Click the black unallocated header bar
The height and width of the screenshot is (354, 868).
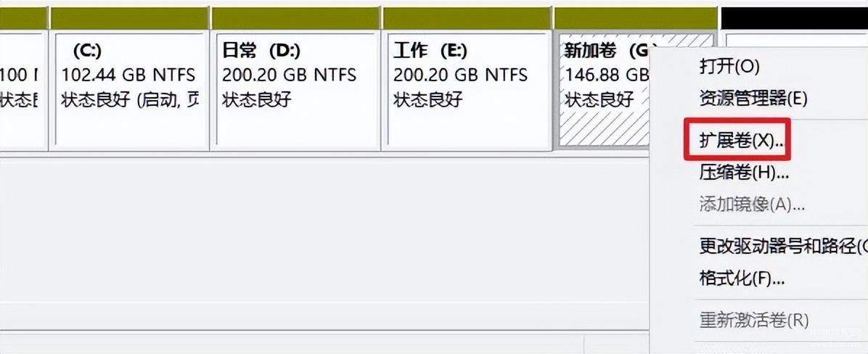(795, 18)
